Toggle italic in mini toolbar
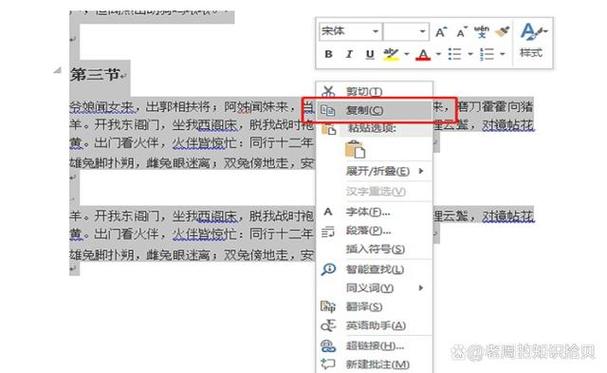The image size is (607, 373). pos(349,54)
